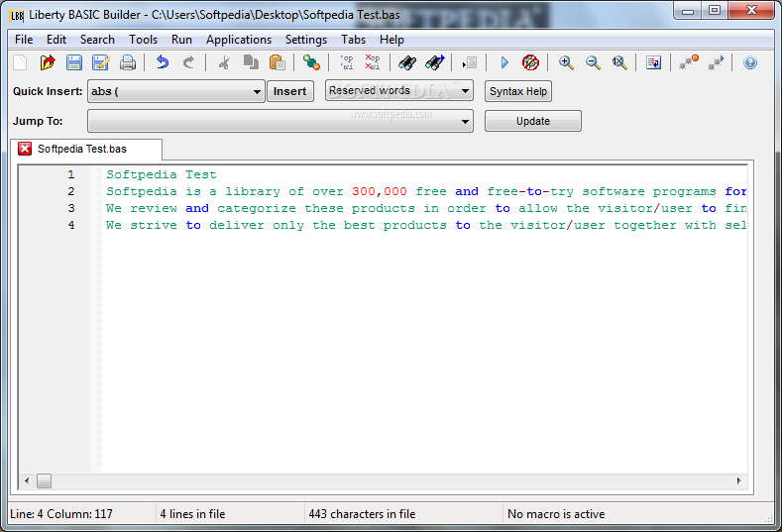Click the macro icon with blue arrow
The image size is (782, 532).
click(716, 62)
